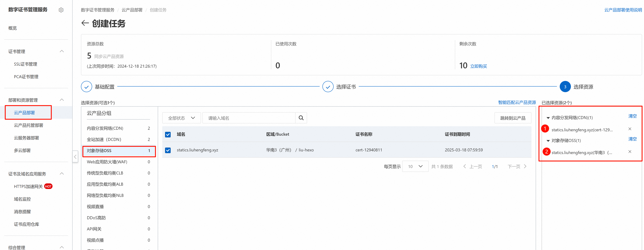Remove the OSS resource via its × icon

pos(630,152)
